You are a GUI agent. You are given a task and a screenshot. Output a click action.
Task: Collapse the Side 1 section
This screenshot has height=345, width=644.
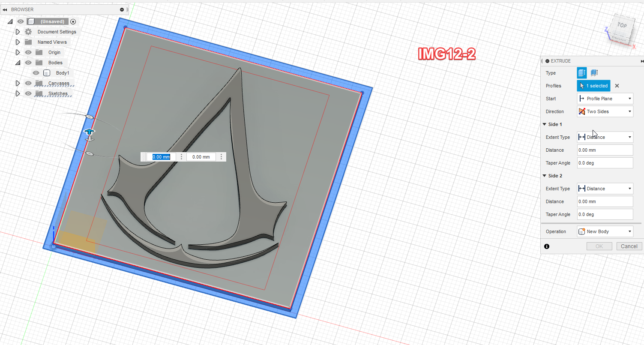coord(545,124)
